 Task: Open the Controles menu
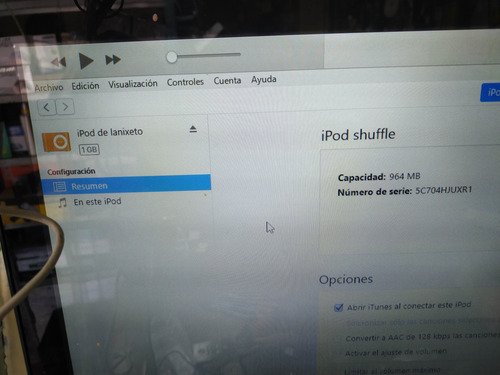[185, 82]
